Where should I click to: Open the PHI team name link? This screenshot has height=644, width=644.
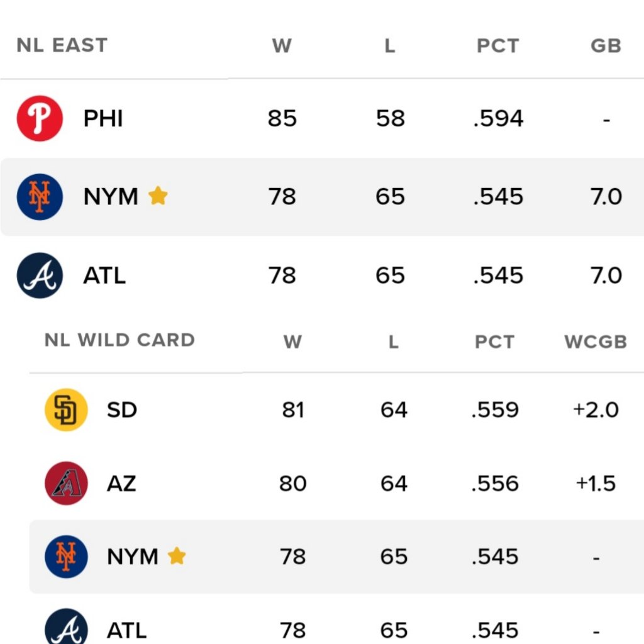(103, 119)
